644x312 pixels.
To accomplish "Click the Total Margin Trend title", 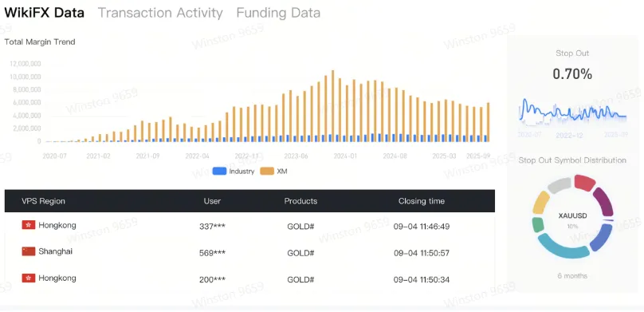I will point(40,42).
